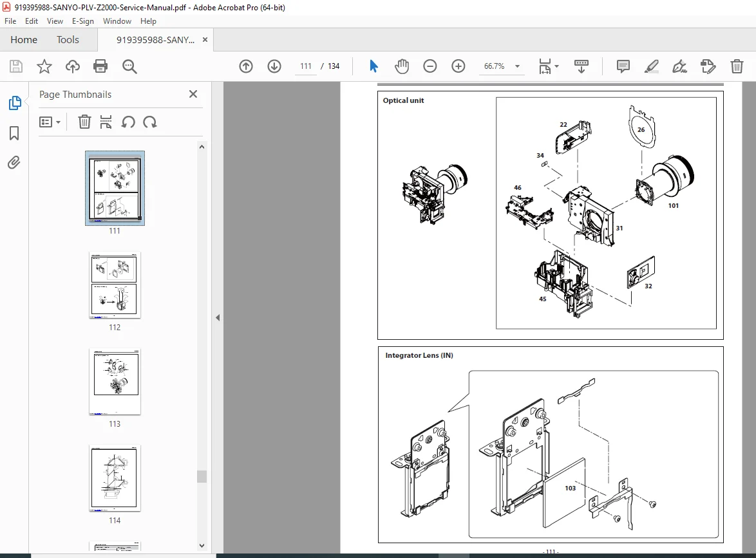Click the toolbar Delete trash icon
The width and height of the screenshot is (756, 558).
tap(737, 66)
